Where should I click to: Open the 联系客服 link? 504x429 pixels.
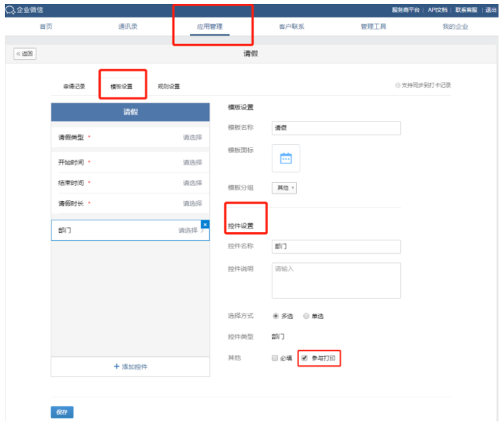tap(466, 10)
